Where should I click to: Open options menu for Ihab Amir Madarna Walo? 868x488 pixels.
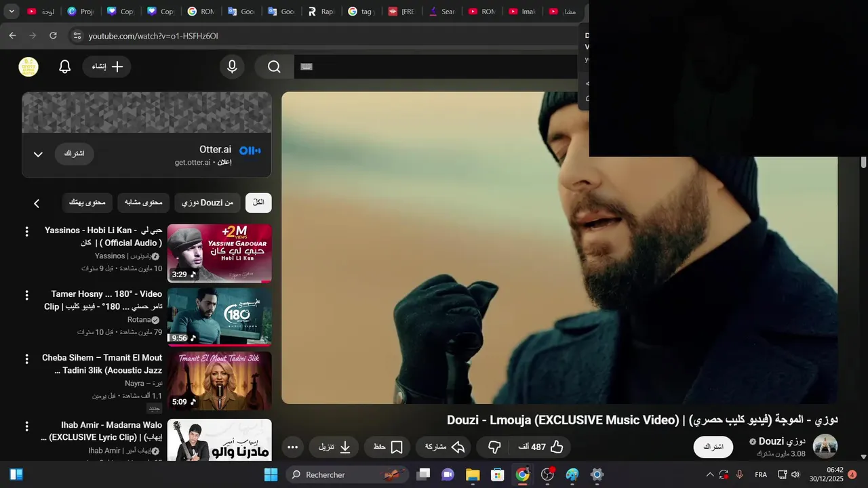click(x=26, y=427)
